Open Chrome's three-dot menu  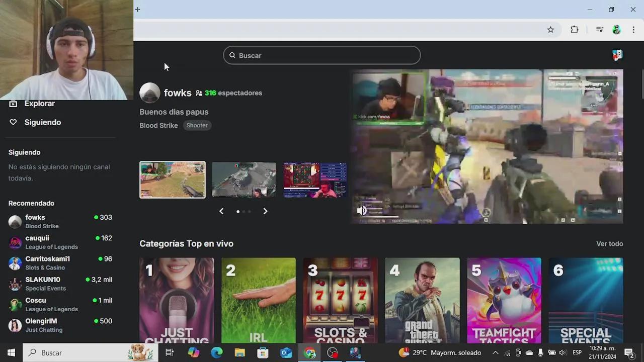coord(633,30)
